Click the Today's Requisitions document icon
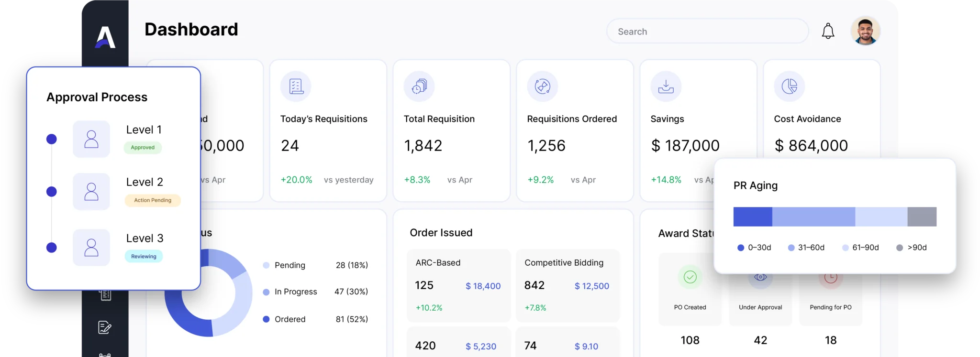 (x=296, y=87)
